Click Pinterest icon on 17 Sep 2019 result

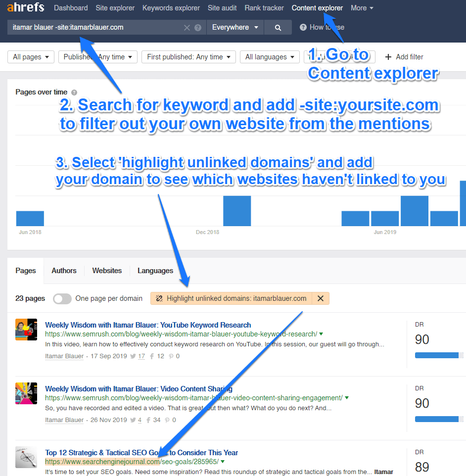tap(171, 356)
